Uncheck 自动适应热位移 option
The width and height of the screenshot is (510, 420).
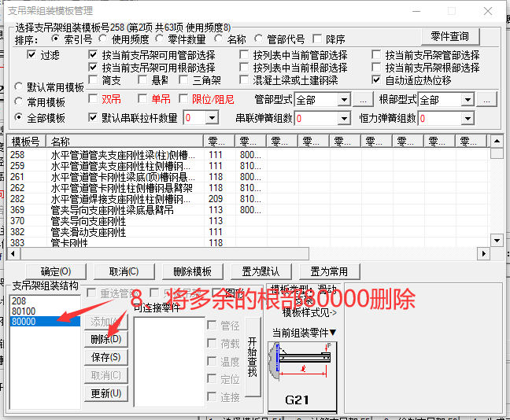pos(377,80)
